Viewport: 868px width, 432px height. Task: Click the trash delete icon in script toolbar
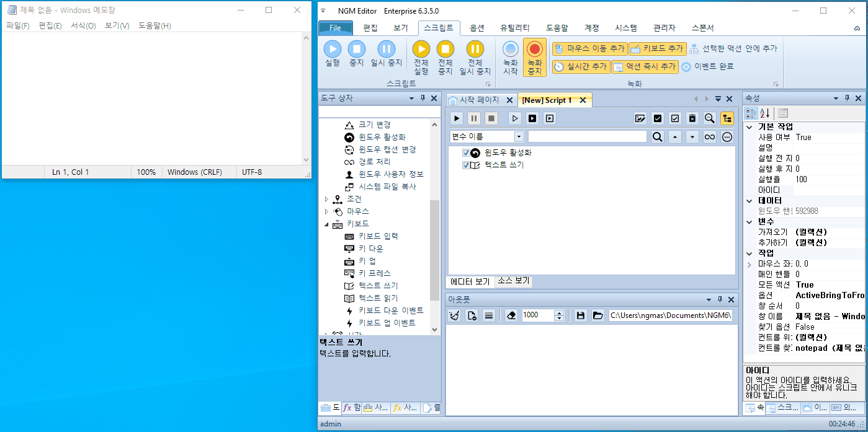[x=692, y=118]
